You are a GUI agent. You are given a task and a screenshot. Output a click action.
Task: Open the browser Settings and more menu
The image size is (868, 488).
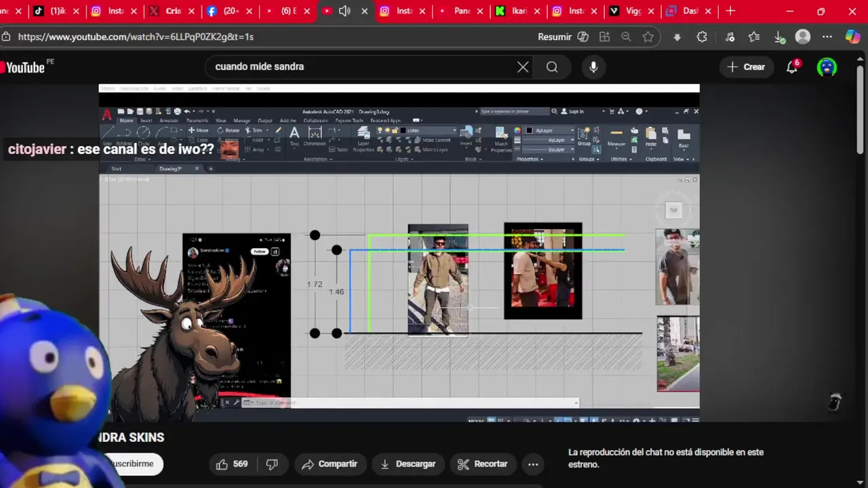point(827,37)
